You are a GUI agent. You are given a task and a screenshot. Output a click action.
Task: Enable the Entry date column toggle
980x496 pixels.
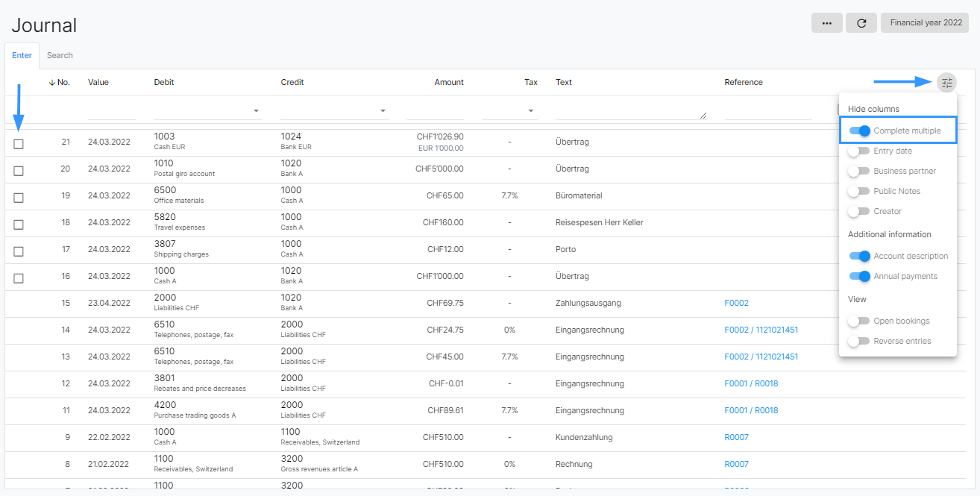point(860,151)
